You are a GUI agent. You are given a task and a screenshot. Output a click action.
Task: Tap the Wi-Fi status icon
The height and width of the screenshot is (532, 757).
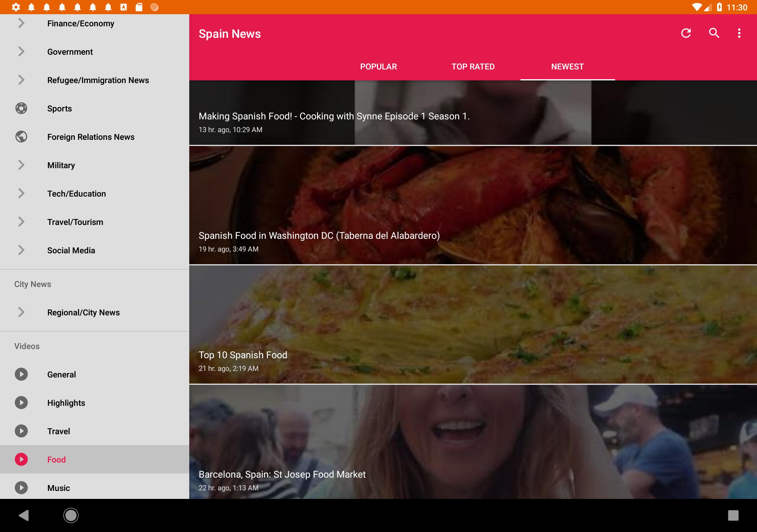point(697,7)
